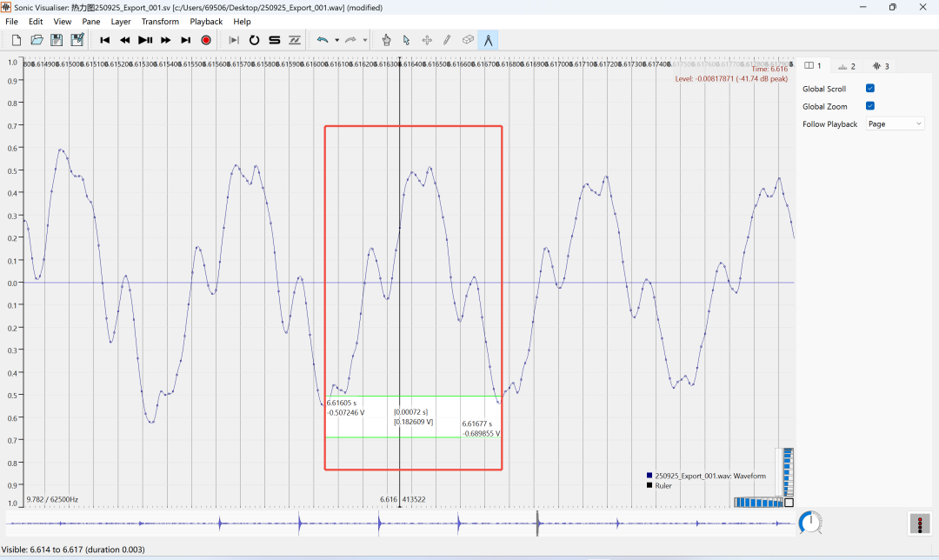The width and height of the screenshot is (939, 560).
Task: Click the Redo arrow icon
Action: [351, 40]
